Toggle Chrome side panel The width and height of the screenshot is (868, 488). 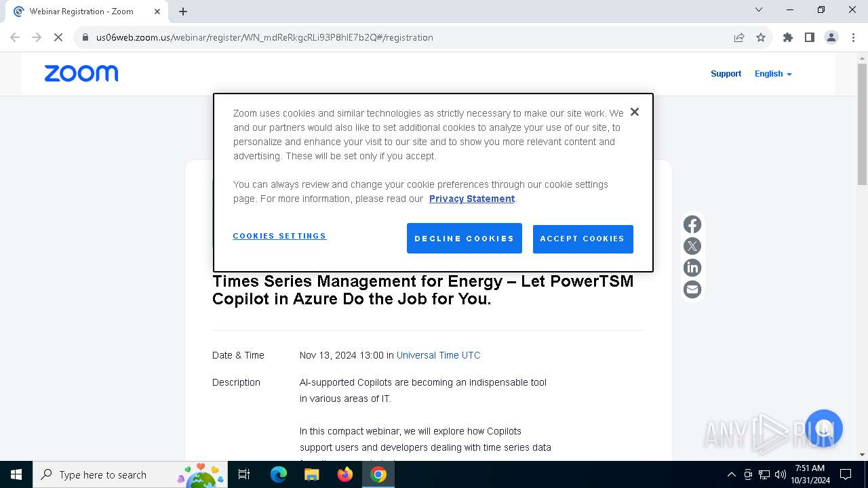tap(810, 37)
